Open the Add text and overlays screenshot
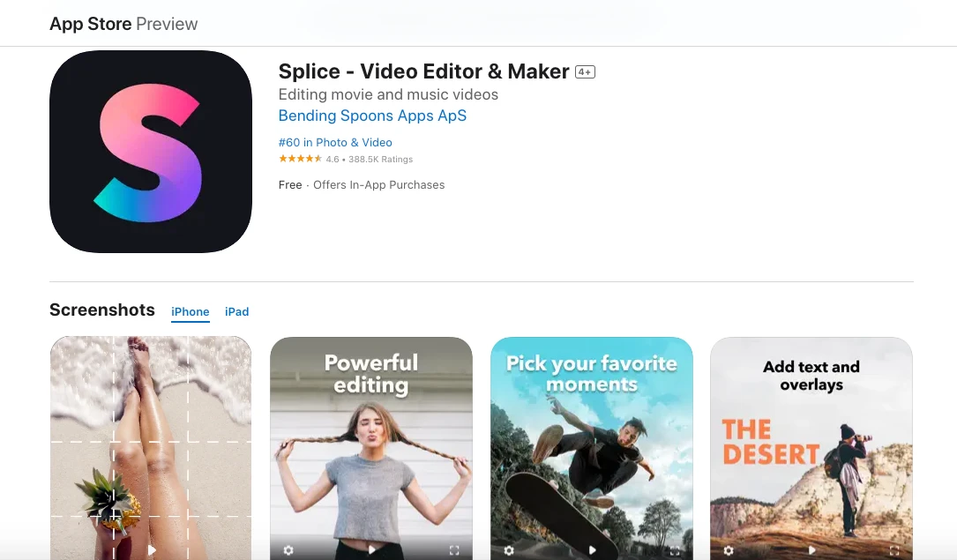957x560 pixels. pos(811,448)
